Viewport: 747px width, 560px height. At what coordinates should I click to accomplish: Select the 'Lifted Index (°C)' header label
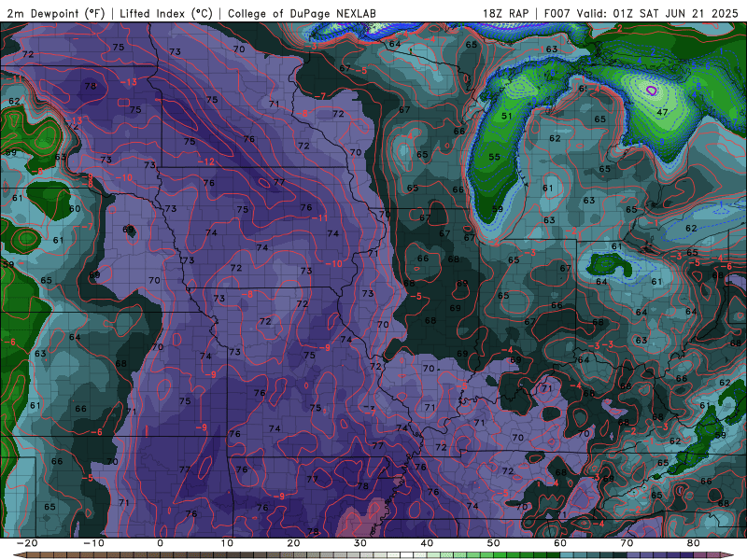tap(166, 13)
